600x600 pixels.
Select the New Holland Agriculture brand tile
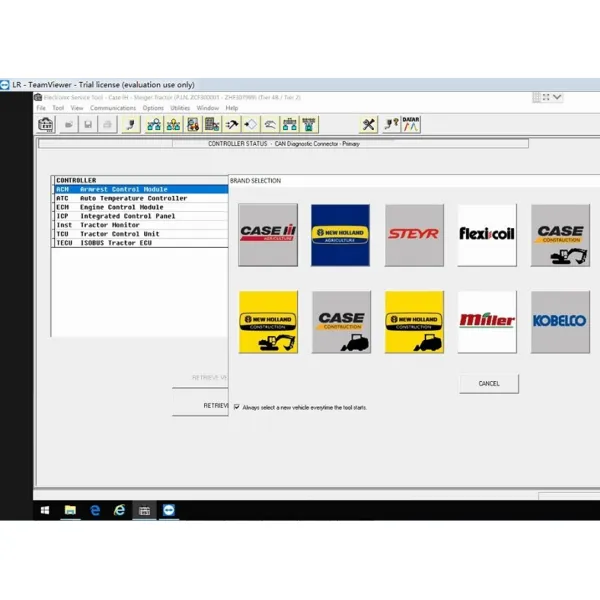[x=341, y=235]
